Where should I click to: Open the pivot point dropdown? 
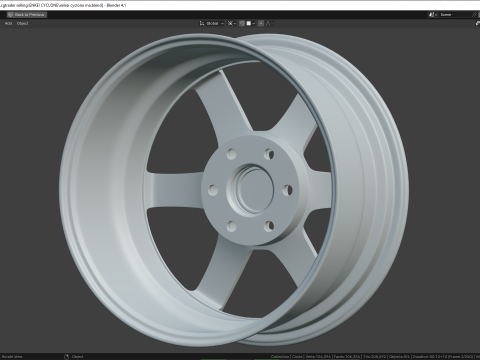[232, 23]
